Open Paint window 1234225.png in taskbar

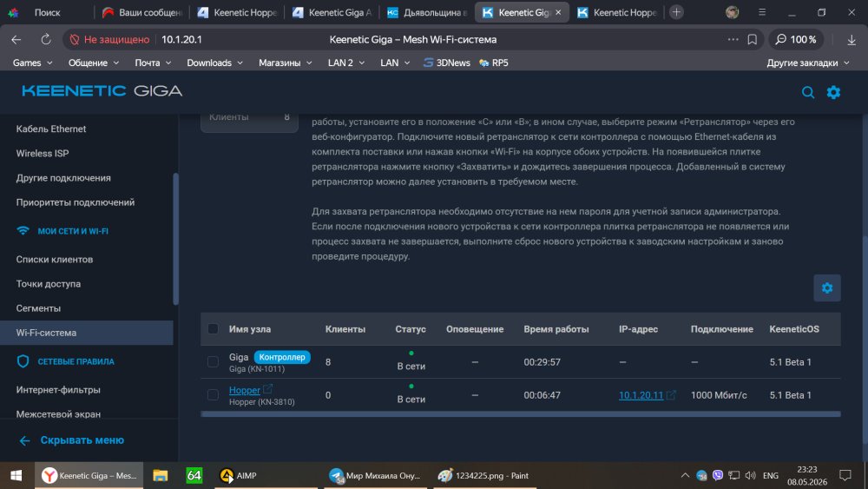point(483,475)
